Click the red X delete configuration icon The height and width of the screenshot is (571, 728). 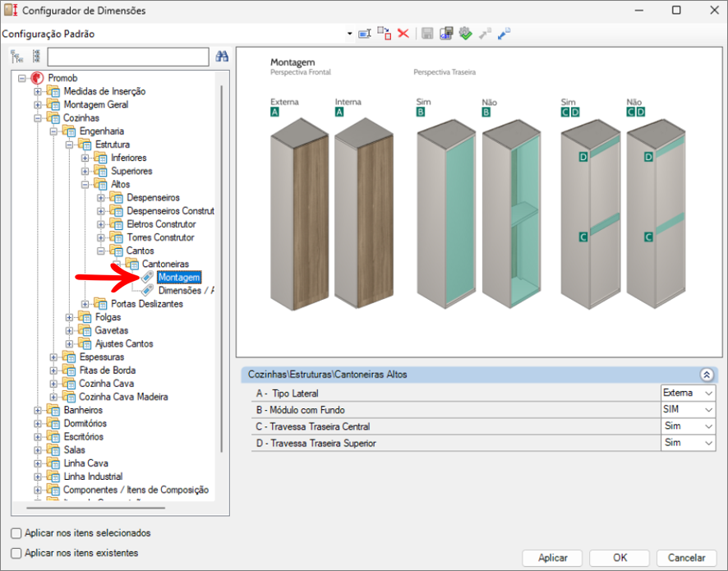[x=403, y=34]
